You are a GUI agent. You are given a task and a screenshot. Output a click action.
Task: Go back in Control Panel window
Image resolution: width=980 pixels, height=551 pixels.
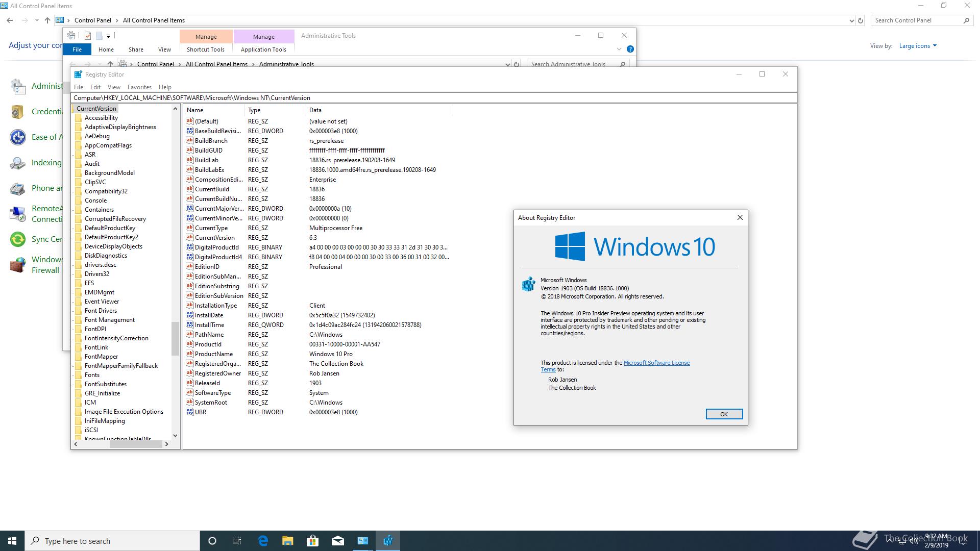click(x=10, y=20)
